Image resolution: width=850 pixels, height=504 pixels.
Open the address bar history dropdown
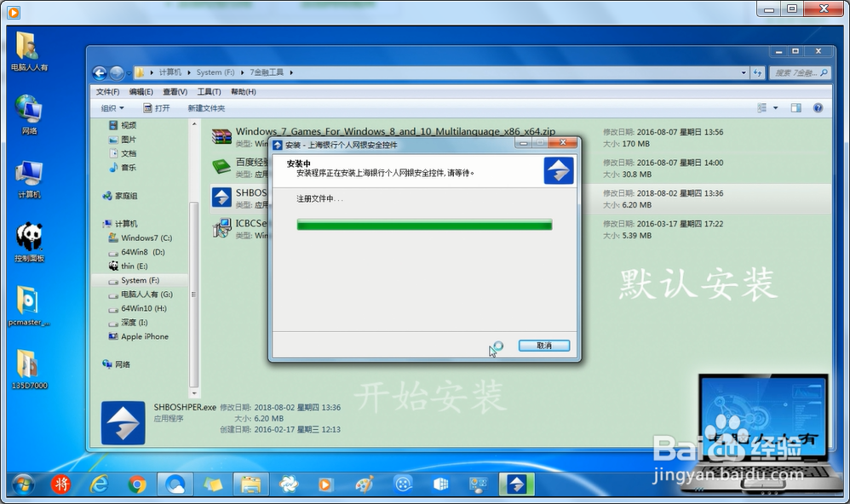[x=744, y=72]
